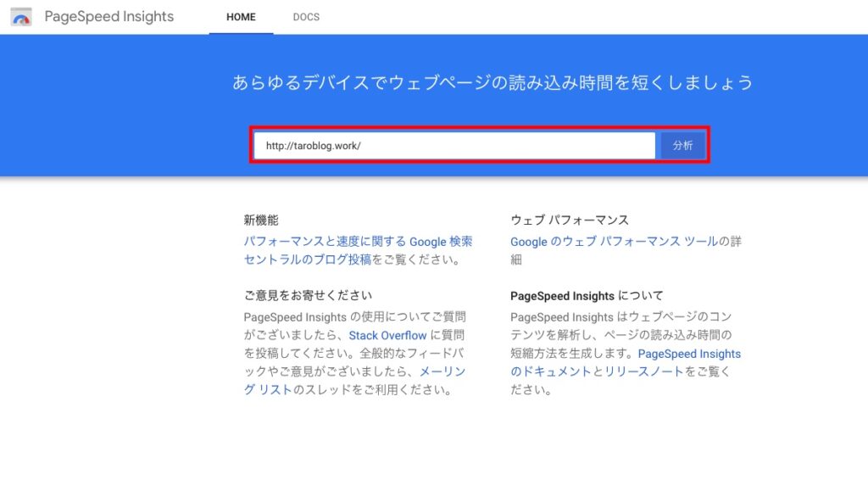The image size is (868, 480).
Task: Open the リリースノート link
Action: click(x=644, y=371)
